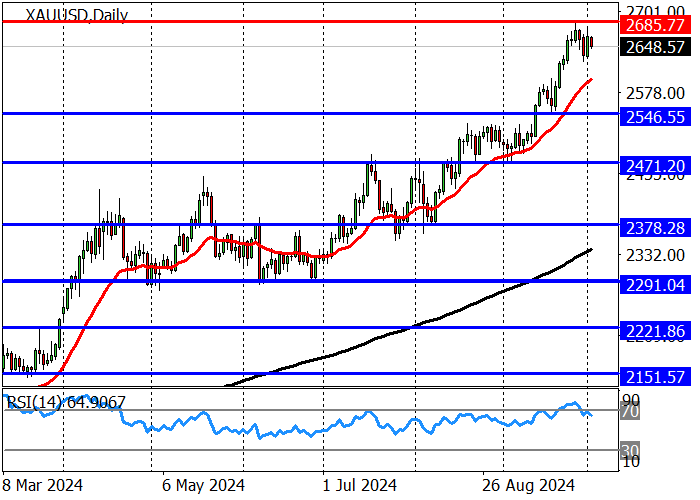Select the red 2685.77 price label

655,25
